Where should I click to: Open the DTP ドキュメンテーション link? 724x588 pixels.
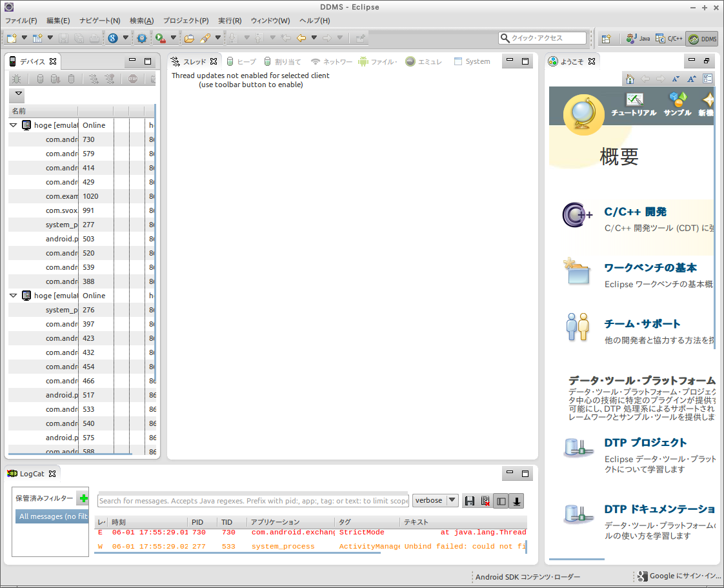(660, 509)
